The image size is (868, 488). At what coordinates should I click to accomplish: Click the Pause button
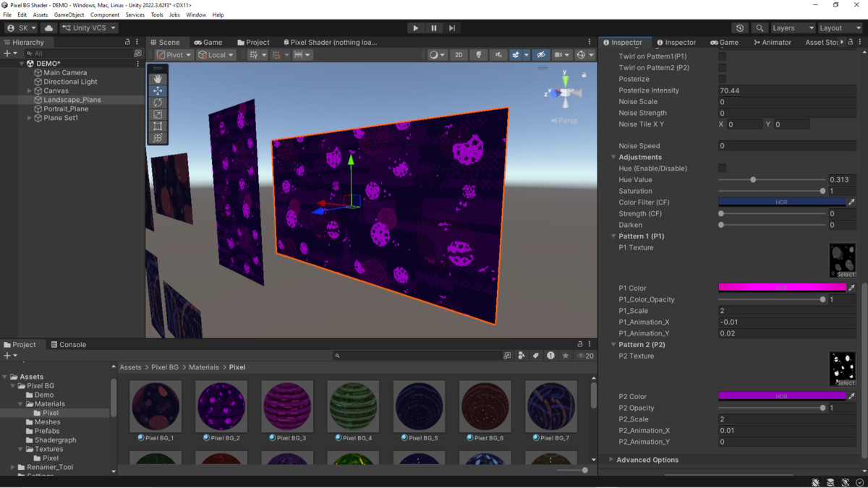point(434,28)
